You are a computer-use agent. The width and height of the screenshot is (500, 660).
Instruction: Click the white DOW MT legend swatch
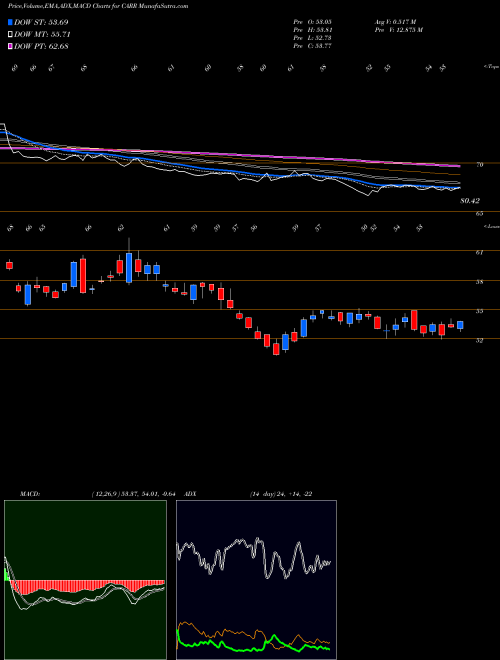(x=10, y=34)
